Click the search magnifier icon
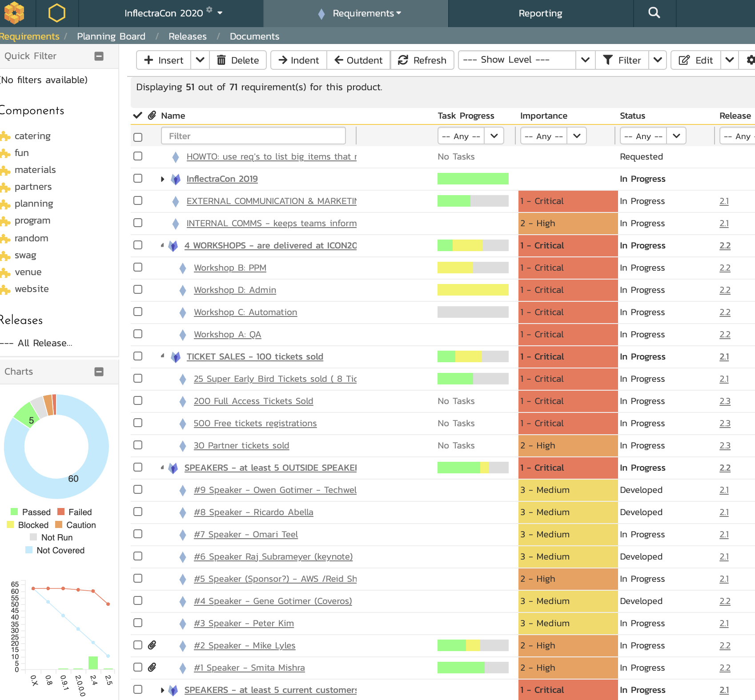Image resolution: width=755 pixels, height=700 pixels. 654,13
